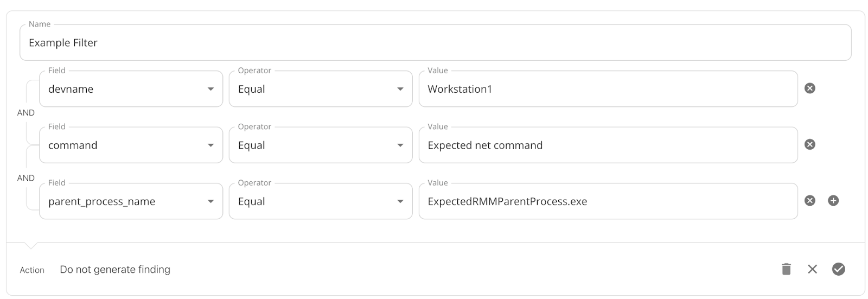Click the ExpectedRMMParentProcess.exe value field
The width and height of the screenshot is (868, 299).
pyautogui.click(x=608, y=201)
